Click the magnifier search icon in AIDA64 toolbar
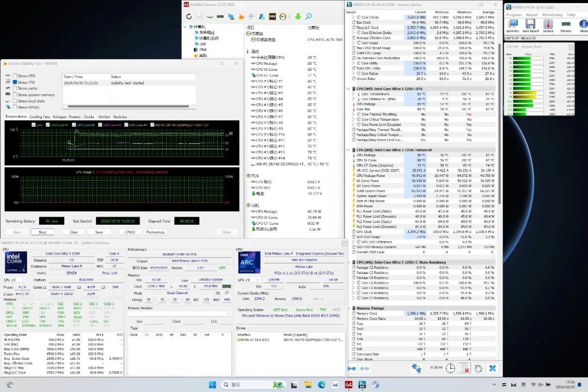Image resolution: width=588 pixels, height=392 pixels. tap(308, 16)
